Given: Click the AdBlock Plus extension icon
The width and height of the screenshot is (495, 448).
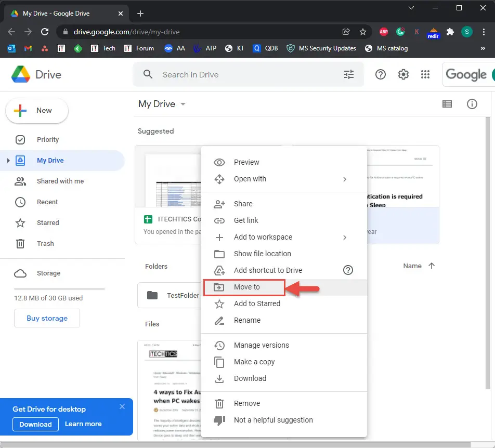Looking at the screenshot, I should click(384, 32).
